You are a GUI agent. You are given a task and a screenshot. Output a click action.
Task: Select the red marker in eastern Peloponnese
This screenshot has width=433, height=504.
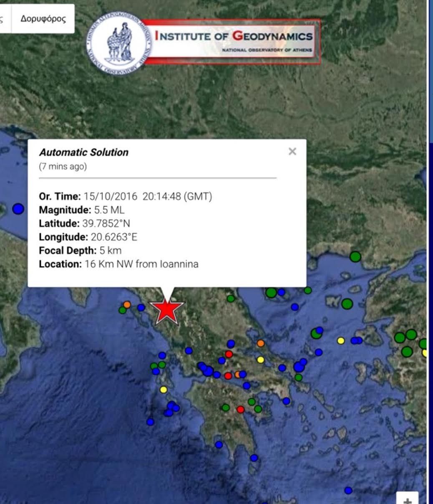(241, 409)
